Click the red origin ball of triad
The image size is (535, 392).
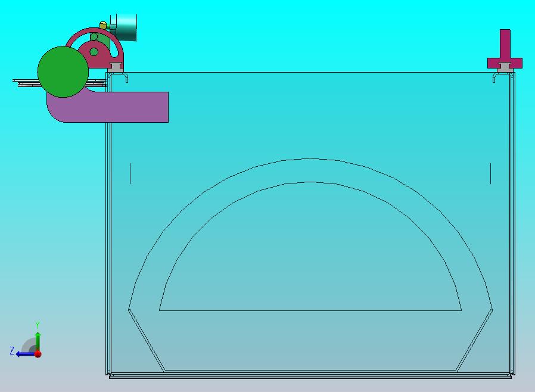[x=38, y=354]
